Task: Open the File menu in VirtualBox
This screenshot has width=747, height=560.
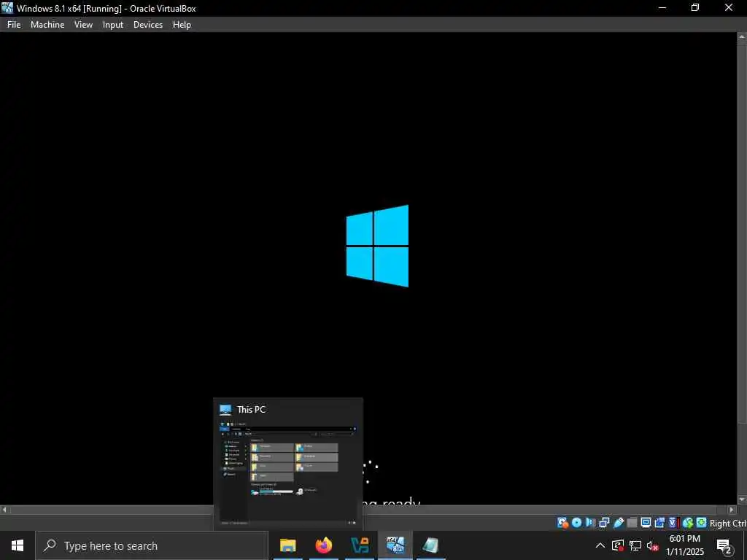Action: [14, 25]
